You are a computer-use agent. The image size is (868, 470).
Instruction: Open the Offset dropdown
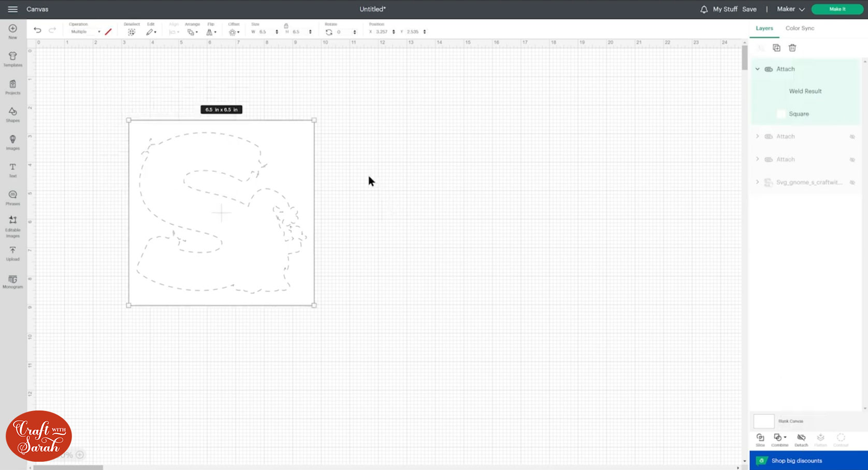234,32
